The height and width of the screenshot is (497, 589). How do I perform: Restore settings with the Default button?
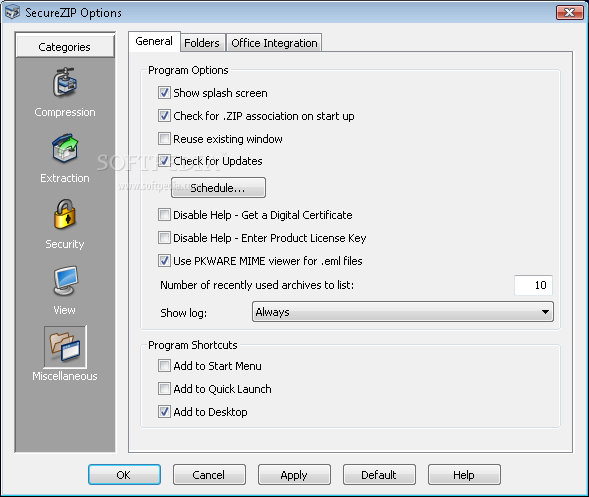pyautogui.click(x=379, y=475)
